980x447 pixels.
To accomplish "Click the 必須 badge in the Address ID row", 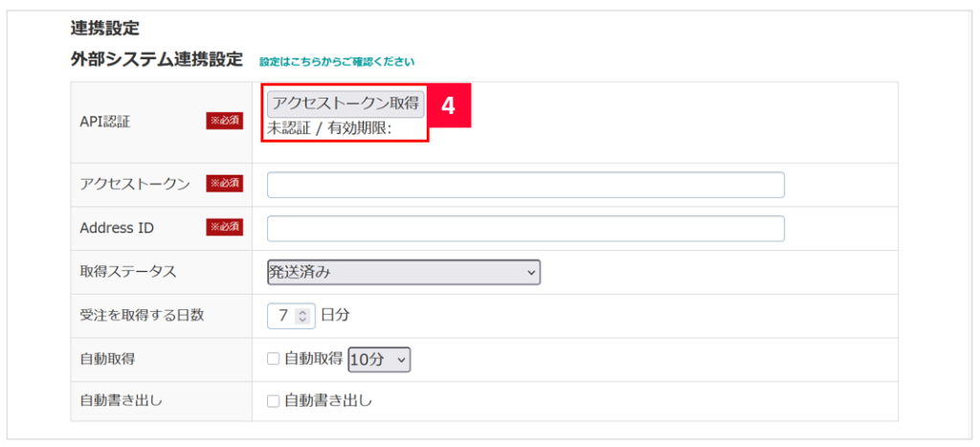I will click(224, 228).
